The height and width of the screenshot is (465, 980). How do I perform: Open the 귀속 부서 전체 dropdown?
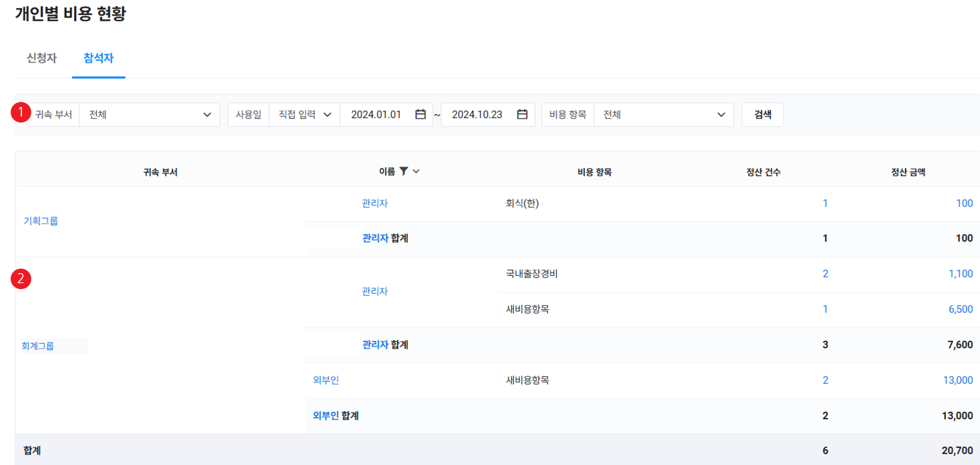tap(149, 114)
